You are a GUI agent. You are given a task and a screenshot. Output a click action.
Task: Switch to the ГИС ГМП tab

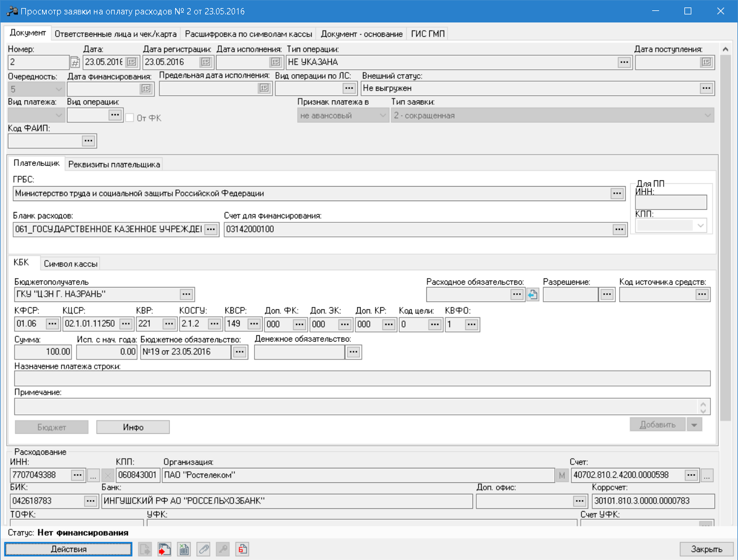click(427, 34)
